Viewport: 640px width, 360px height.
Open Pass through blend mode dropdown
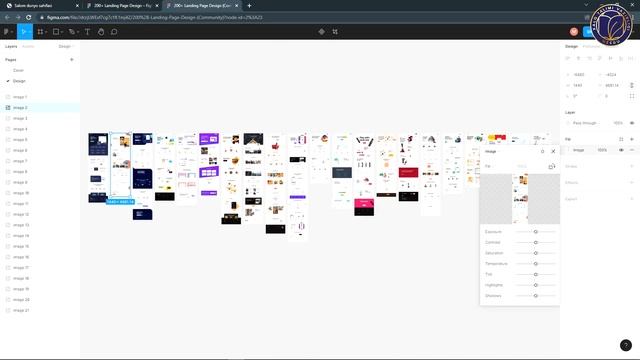click(585, 123)
